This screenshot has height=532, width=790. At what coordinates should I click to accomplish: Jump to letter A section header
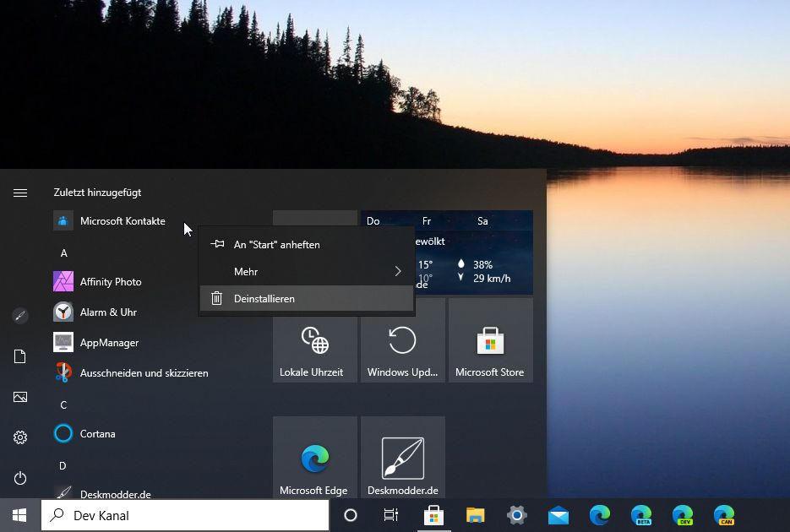click(x=64, y=253)
